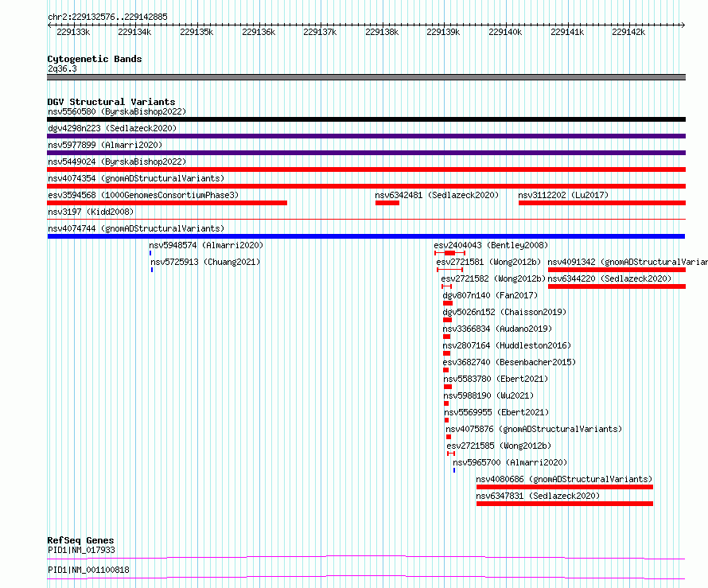Click the blue nsv4074744 variant bar
This screenshot has height=588, width=708.
[x=366, y=236]
